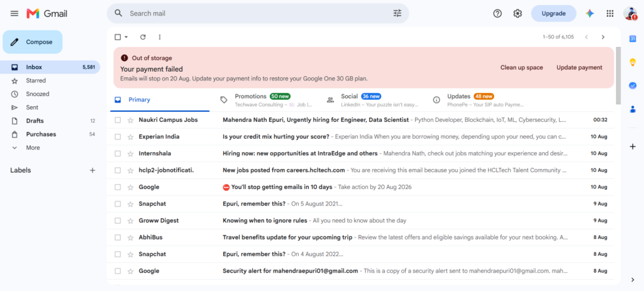
Task: Select Google security alert email checkbox
Action: (118, 272)
